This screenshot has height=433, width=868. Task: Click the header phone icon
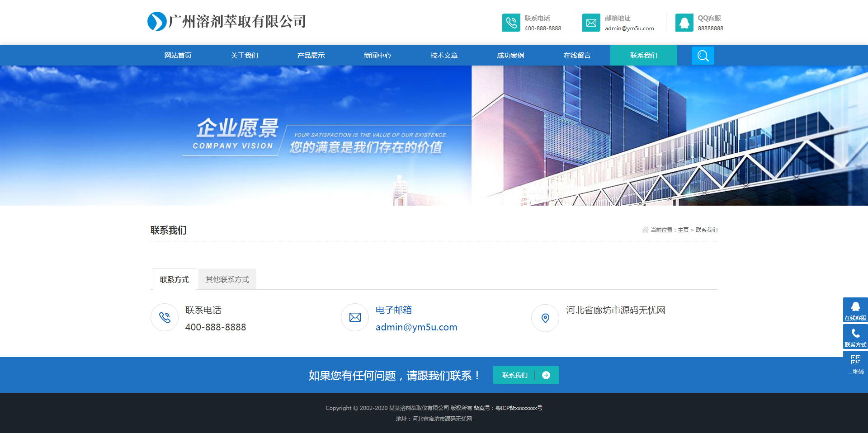click(511, 23)
